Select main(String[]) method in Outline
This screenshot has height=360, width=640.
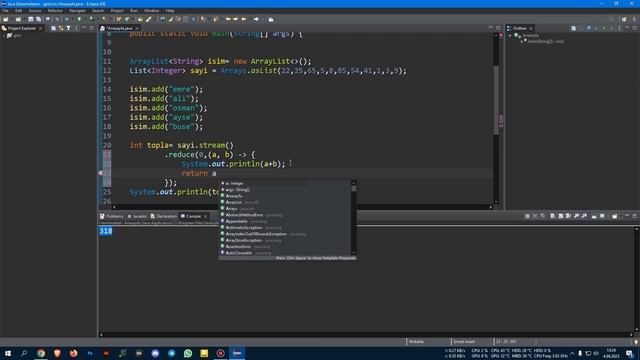pos(545,41)
